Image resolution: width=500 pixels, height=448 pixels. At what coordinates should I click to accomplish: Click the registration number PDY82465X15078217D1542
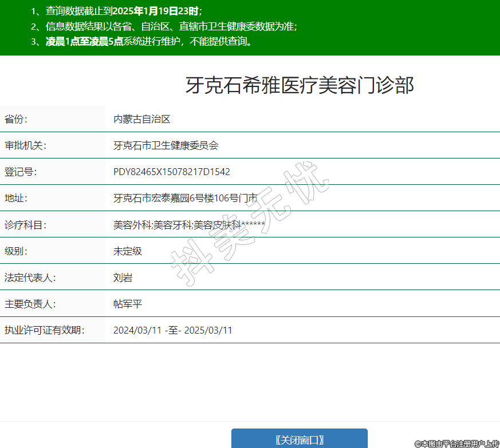[x=172, y=172]
